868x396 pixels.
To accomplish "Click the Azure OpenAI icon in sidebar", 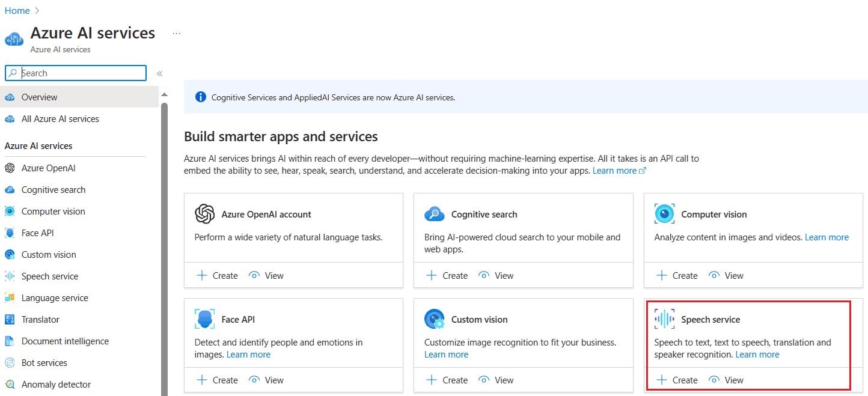I will click(10, 168).
